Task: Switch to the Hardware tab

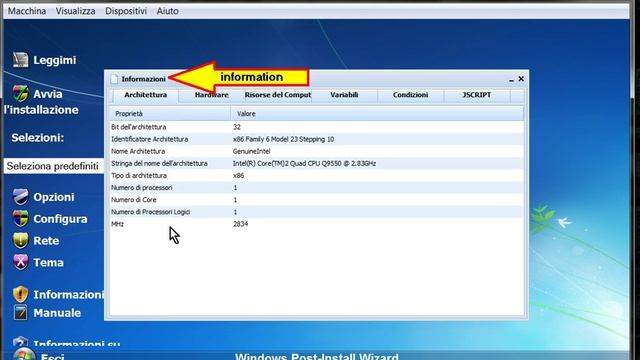Action: 211,95
